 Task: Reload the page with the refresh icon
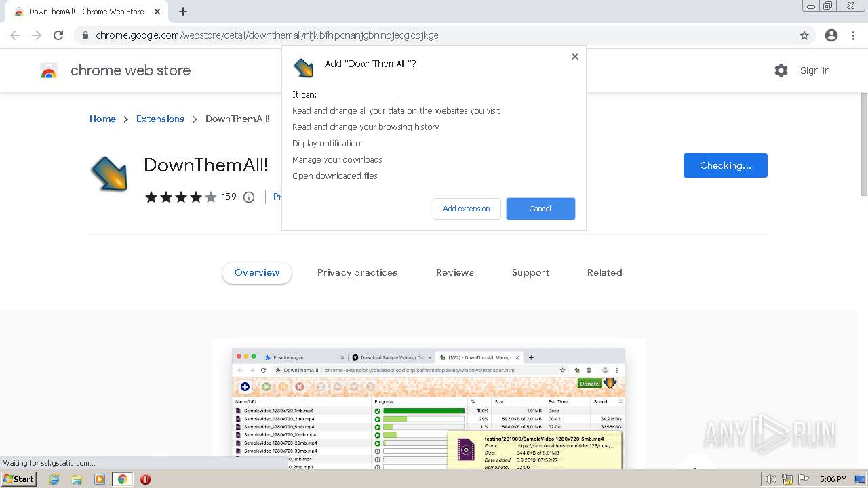pos(58,35)
